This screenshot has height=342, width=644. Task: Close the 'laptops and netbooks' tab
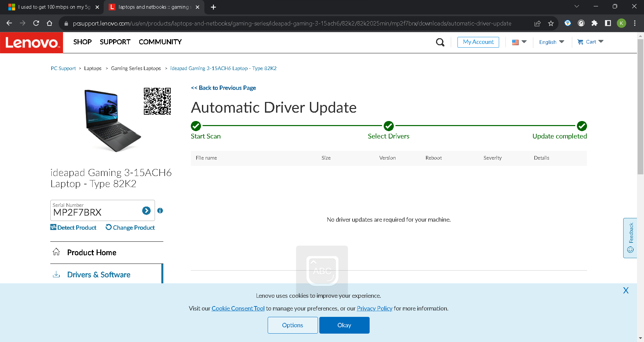pos(198,7)
